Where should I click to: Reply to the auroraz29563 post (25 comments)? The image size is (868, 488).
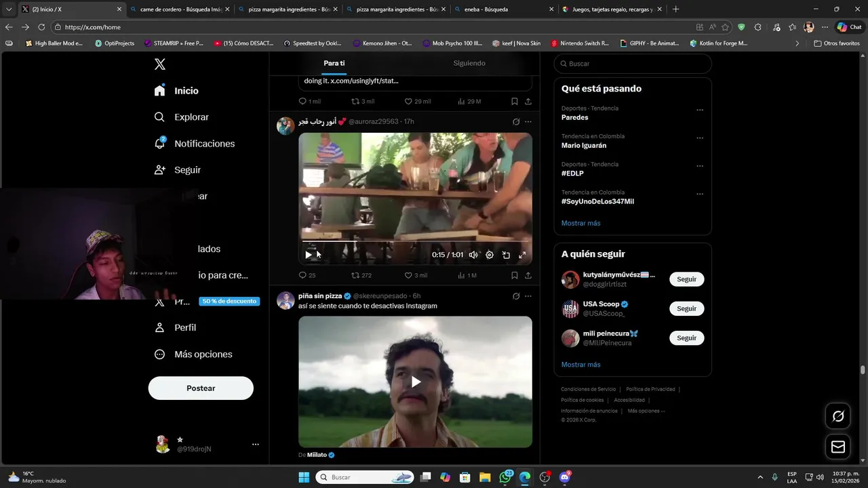(307, 275)
